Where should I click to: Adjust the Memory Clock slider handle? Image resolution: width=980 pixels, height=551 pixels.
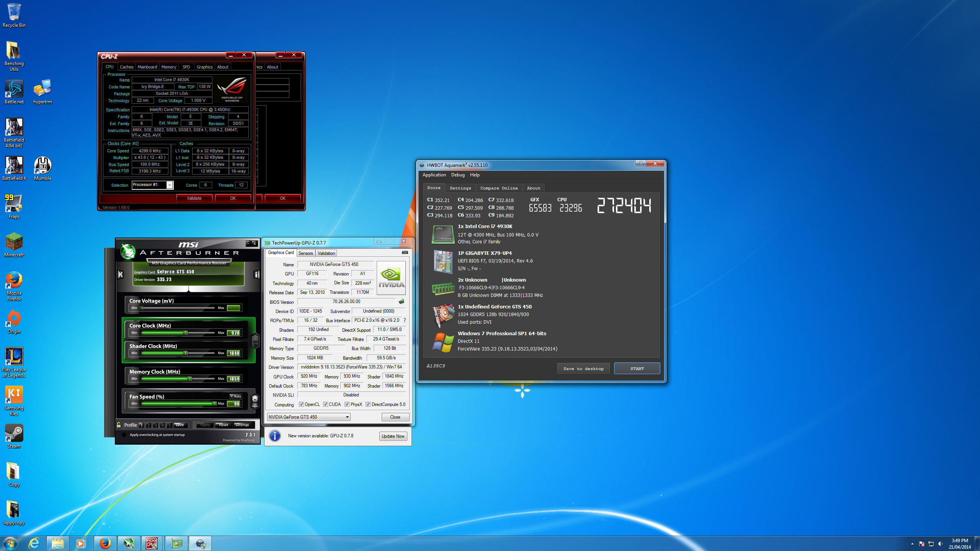point(190,379)
